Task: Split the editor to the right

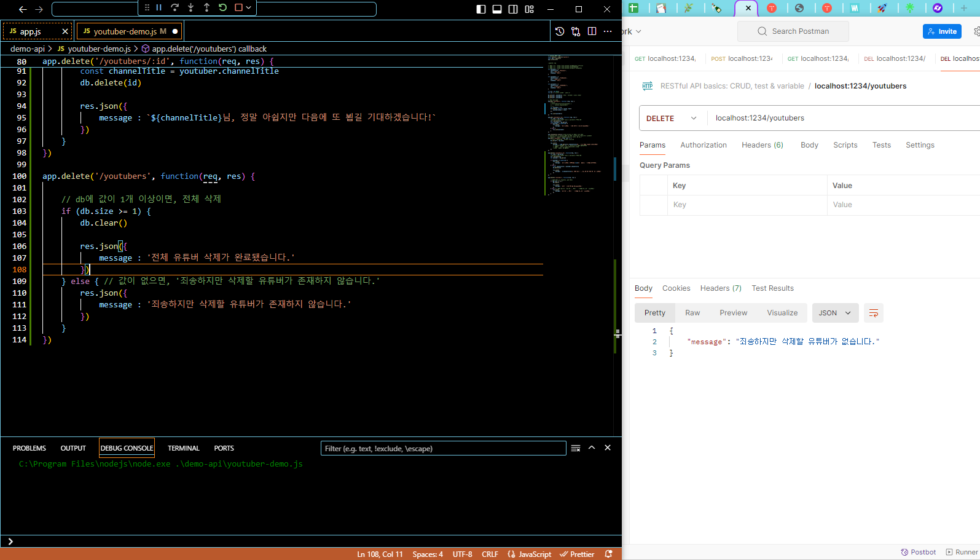Action: coord(592,31)
